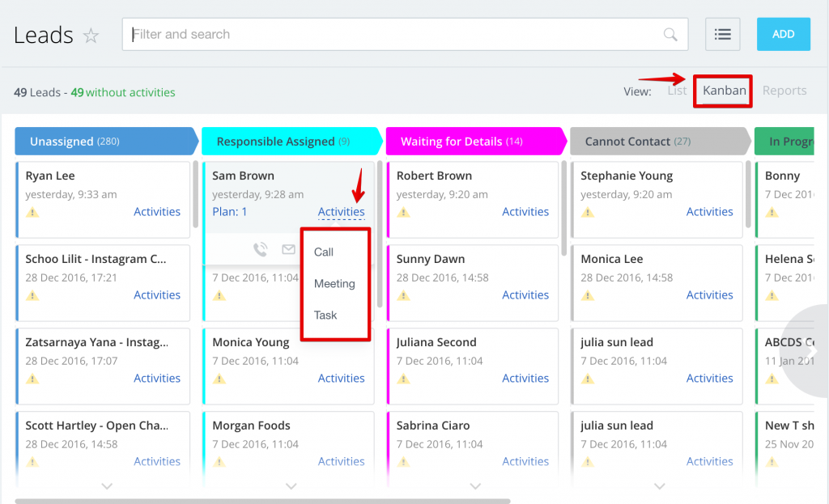Expand more leads under Cannot Contact column

[660, 486]
